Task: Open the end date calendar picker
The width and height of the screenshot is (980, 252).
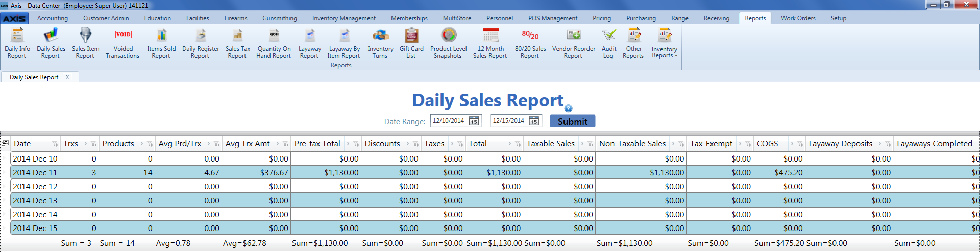Action: (534, 121)
